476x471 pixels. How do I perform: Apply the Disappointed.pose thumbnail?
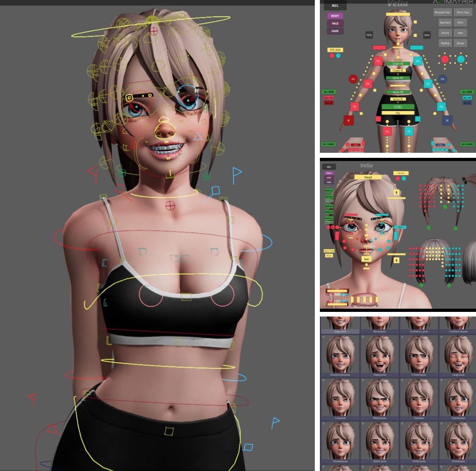340,356
